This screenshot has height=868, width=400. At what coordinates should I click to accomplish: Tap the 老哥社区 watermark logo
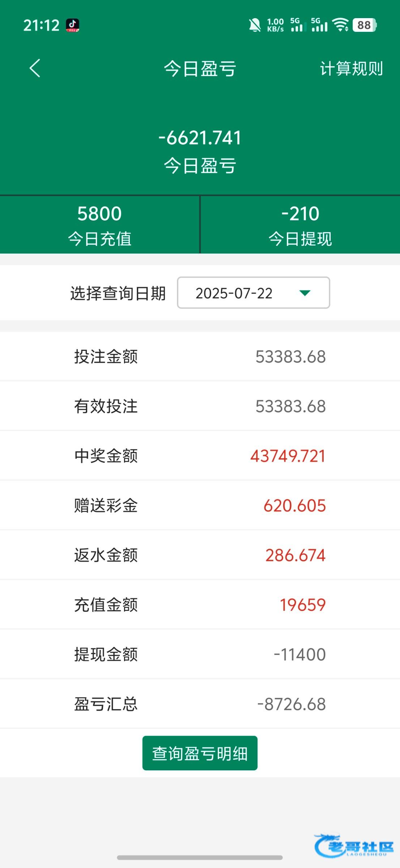(354, 846)
